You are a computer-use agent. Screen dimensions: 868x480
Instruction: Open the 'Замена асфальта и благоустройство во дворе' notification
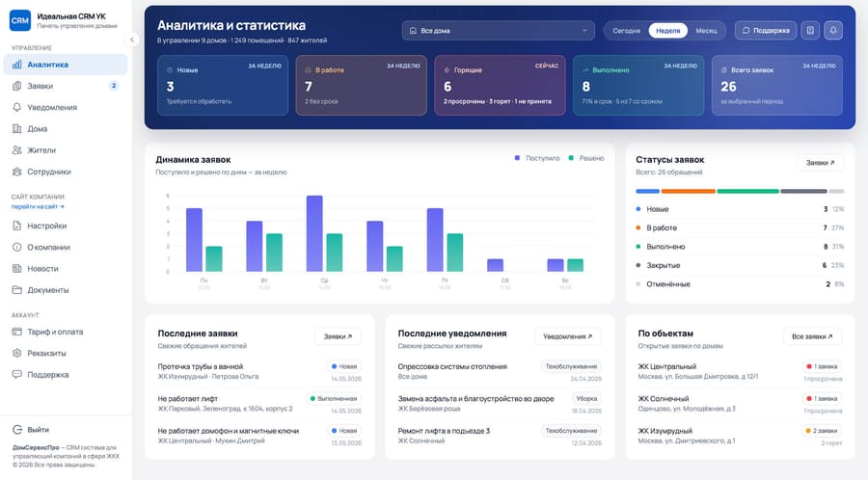pyautogui.click(x=500, y=404)
